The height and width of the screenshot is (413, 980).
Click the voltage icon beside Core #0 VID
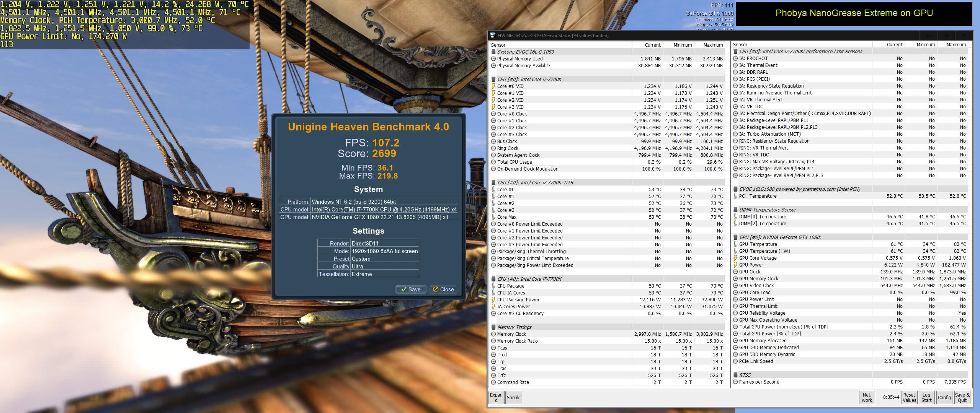(x=493, y=86)
